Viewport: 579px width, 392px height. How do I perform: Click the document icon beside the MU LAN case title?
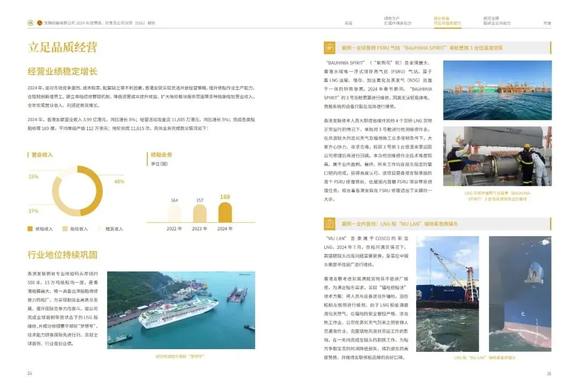click(329, 224)
